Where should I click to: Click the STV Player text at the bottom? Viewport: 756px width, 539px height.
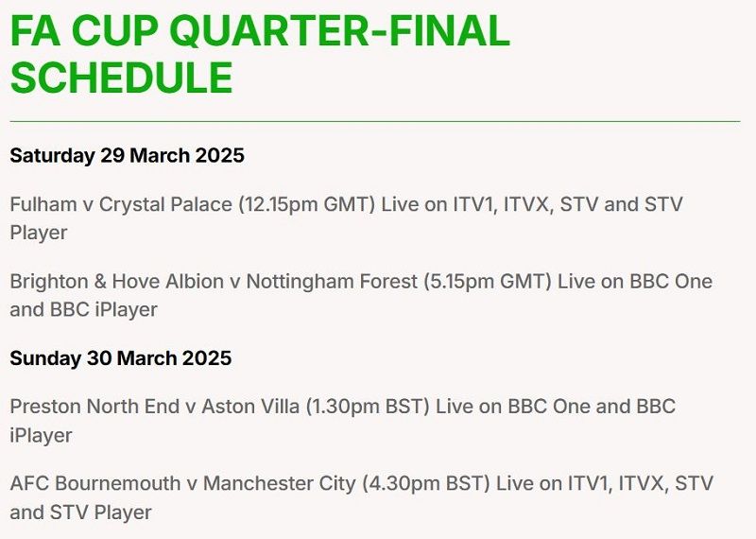101,513
